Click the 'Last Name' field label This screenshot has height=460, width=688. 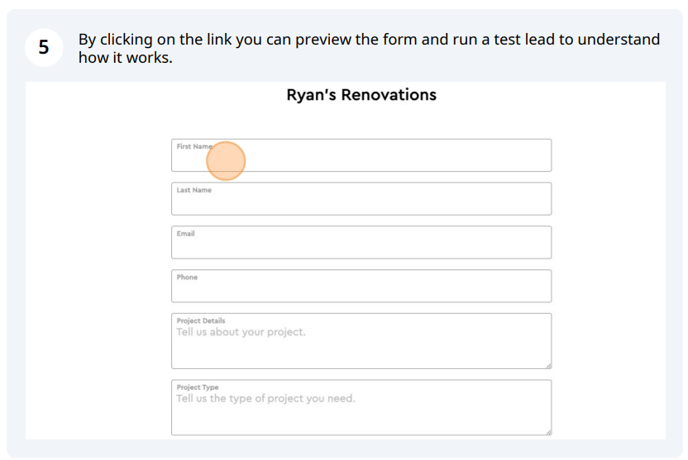pyautogui.click(x=194, y=190)
